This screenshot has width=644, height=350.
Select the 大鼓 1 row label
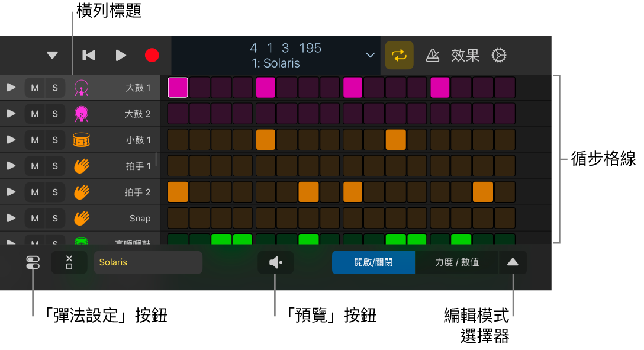pos(138,88)
